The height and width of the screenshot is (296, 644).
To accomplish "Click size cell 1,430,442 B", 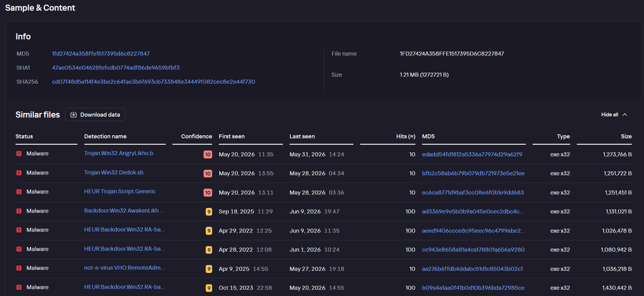I will pyautogui.click(x=617, y=288).
